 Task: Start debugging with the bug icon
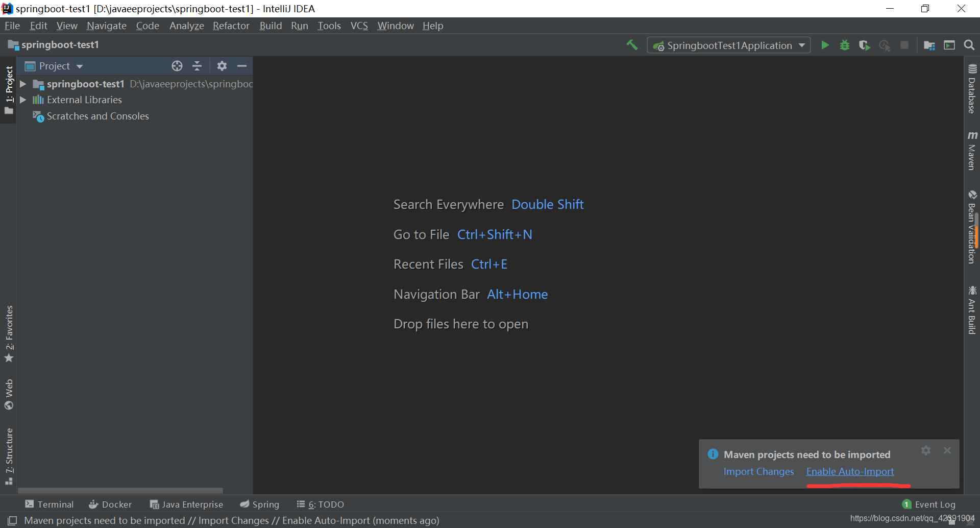pyautogui.click(x=845, y=45)
